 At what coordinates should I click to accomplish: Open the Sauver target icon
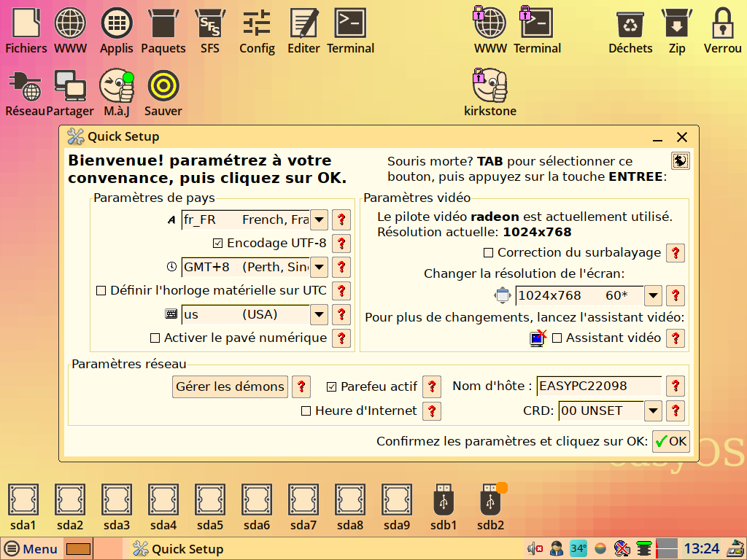[163, 87]
